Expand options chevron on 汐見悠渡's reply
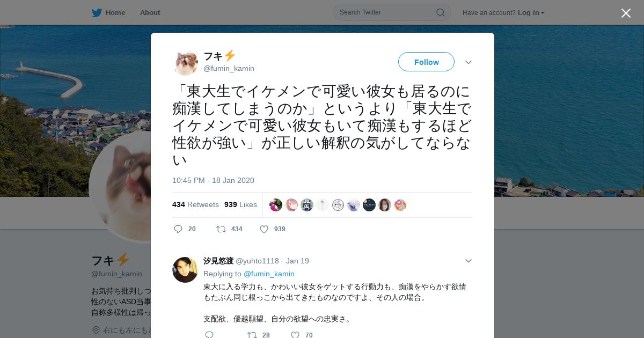Image resolution: width=644 pixels, height=338 pixels. point(468,261)
